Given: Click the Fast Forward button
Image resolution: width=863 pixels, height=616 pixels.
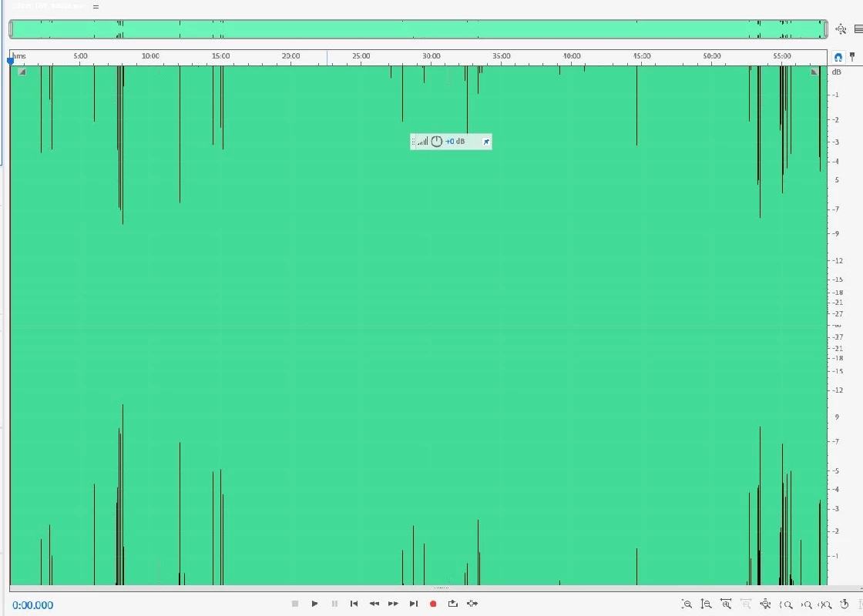Looking at the screenshot, I should [394, 604].
